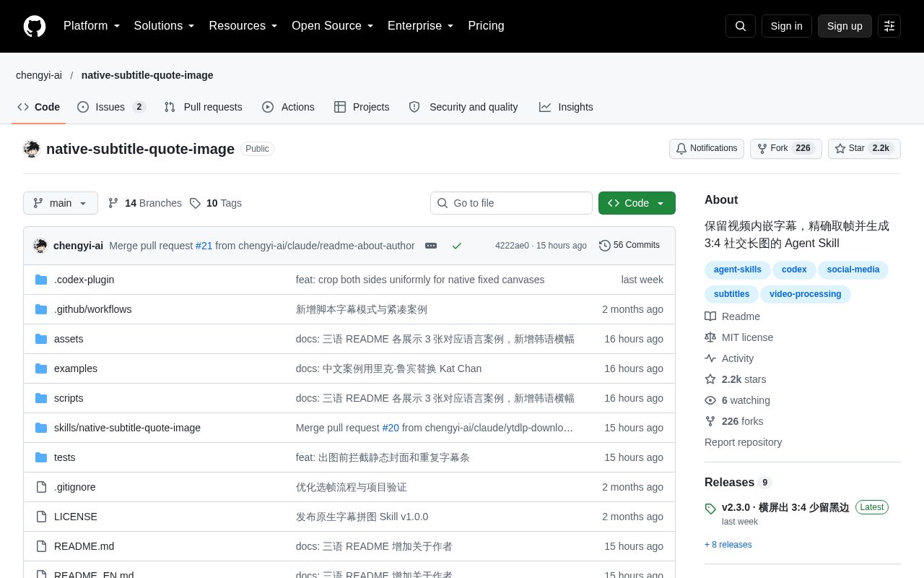Expand the green Code dropdown button

[637, 203]
